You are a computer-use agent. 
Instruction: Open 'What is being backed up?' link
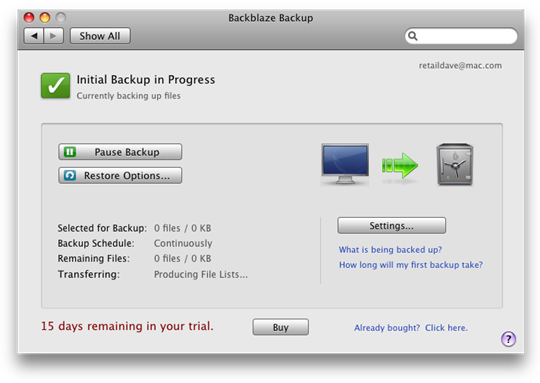390,249
